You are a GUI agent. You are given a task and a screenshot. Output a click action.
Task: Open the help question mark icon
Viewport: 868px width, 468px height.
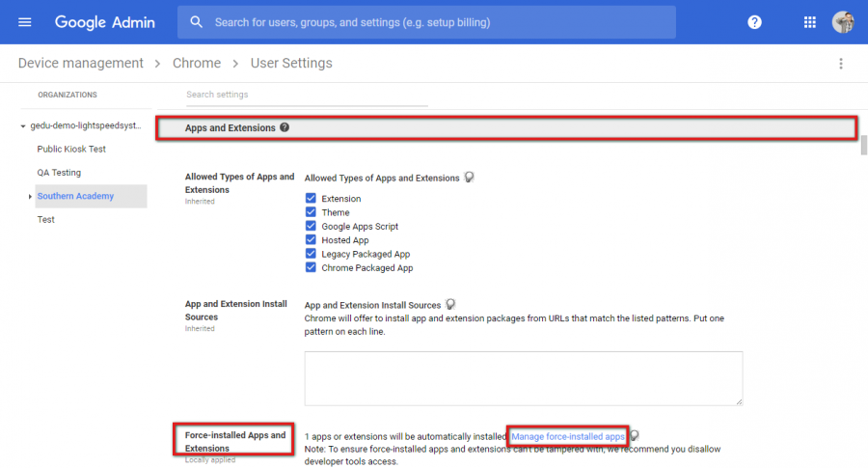pyautogui.click(x=754, y=22)
